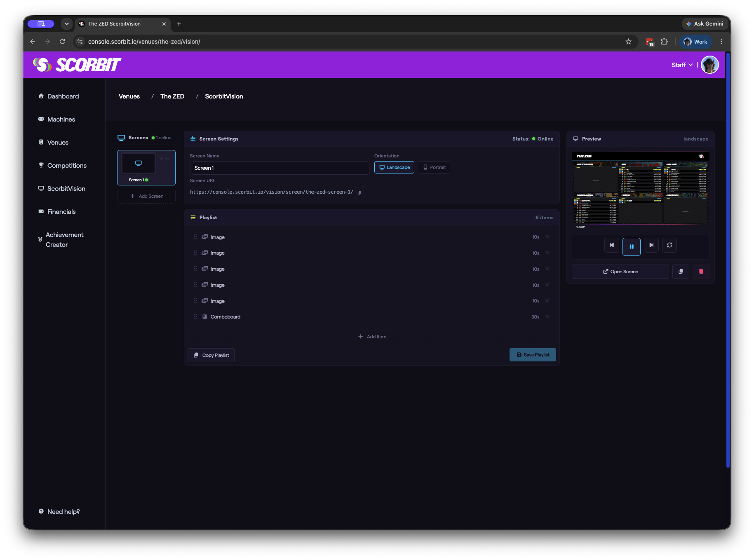Click the Screen Name input field
Viewport: 754px width, 560px height.
pos(280,168)
